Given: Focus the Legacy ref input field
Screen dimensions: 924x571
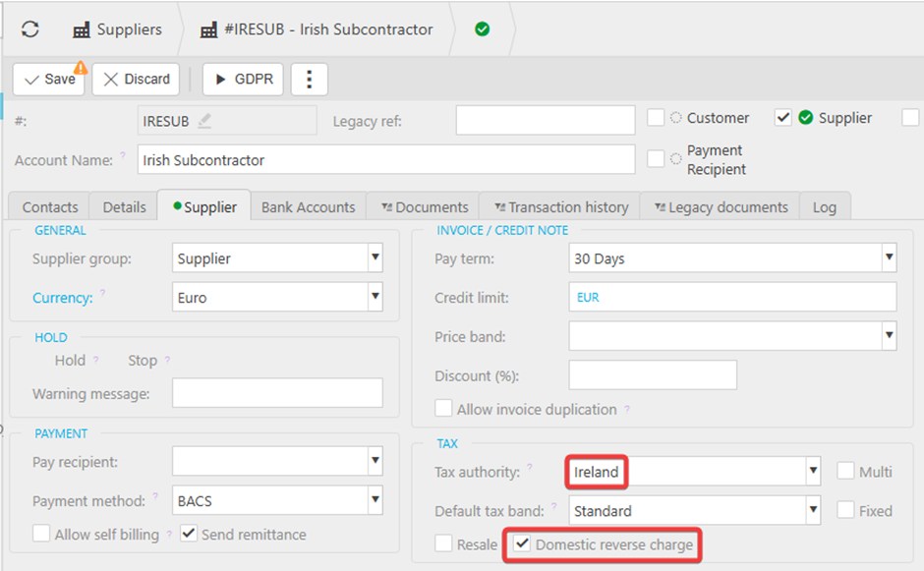Looking at the screenshot, I should (546, 120).
